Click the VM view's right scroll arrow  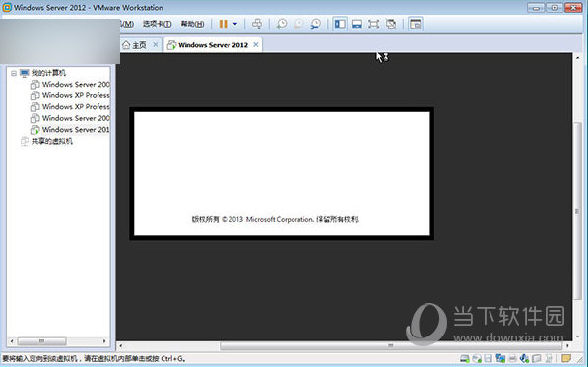[x=567, y=345]
